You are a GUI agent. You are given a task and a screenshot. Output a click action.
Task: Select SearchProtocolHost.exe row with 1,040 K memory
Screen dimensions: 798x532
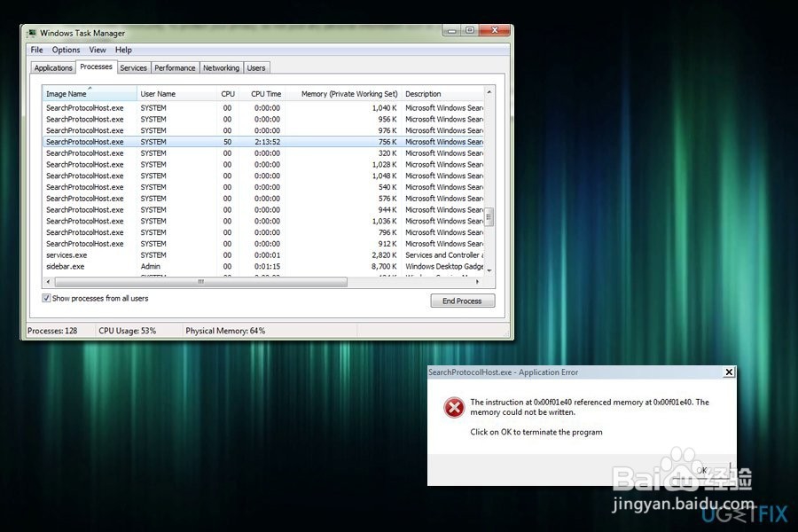point(263,108)
